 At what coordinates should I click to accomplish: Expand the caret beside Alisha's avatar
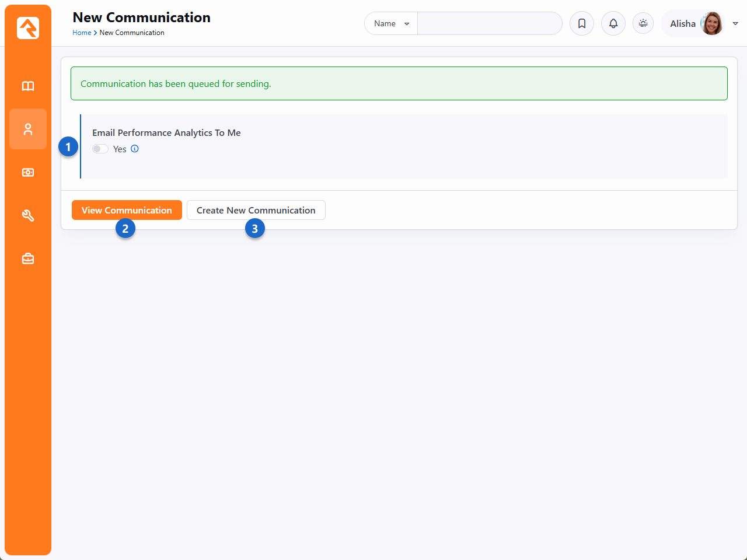pos(735,23)
